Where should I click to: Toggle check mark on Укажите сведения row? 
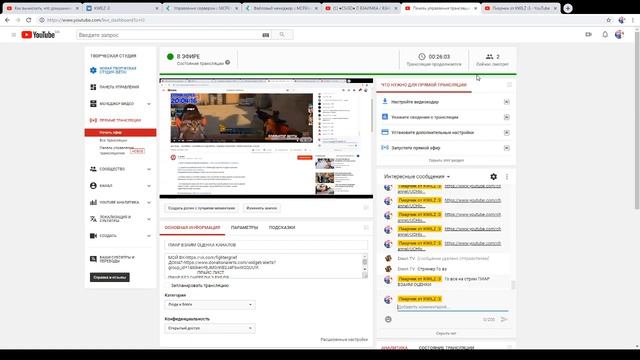point(507,117)
